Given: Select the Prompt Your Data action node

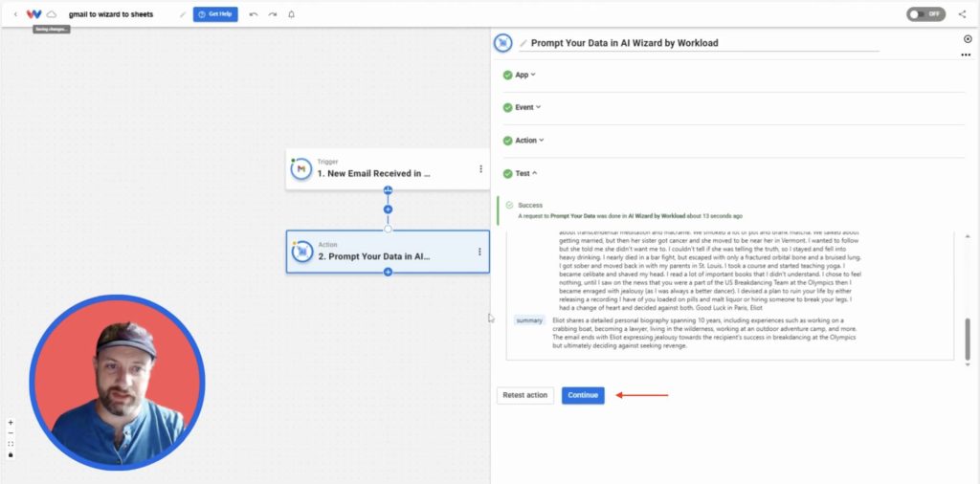Looking at the screenshot, I should click(388, 252).
